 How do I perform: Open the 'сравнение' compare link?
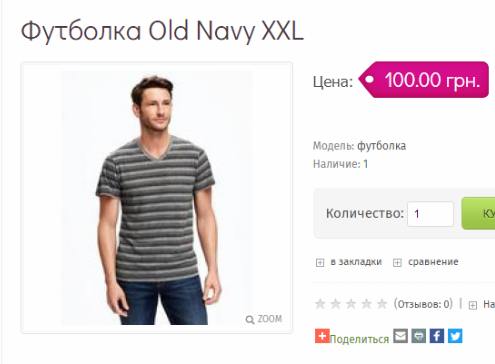(x=433, y=262)
